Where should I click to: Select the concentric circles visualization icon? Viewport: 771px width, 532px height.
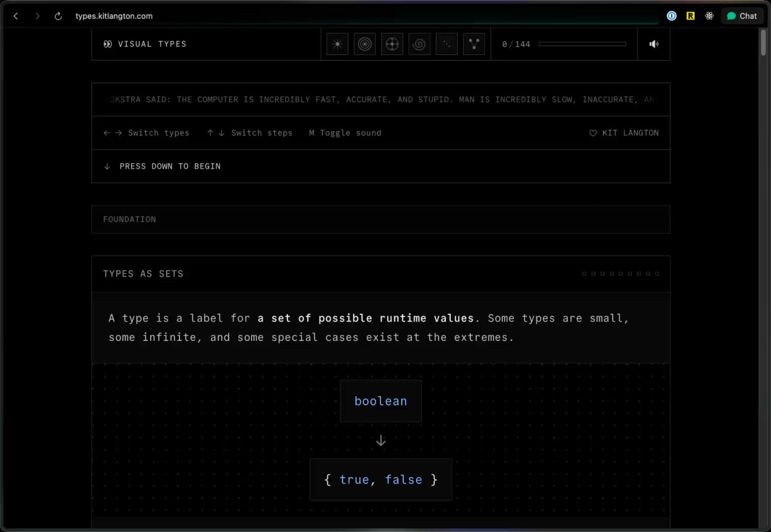point(364,44)
